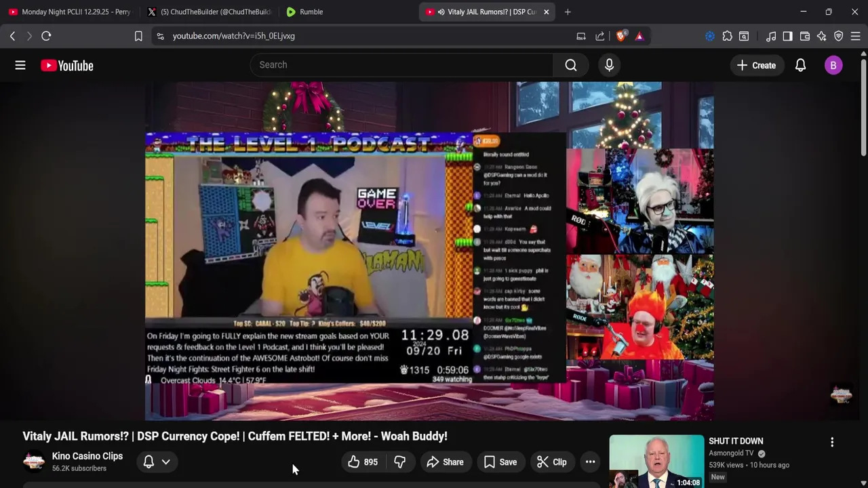Switch to the ChudTheBuilder X tab
Viewport: 868px width, 488px height.
pyautogui.click(x=210, y=12)
